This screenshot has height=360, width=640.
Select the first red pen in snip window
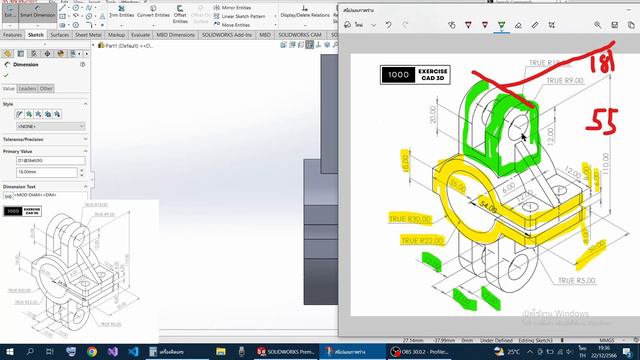[468, 25]
